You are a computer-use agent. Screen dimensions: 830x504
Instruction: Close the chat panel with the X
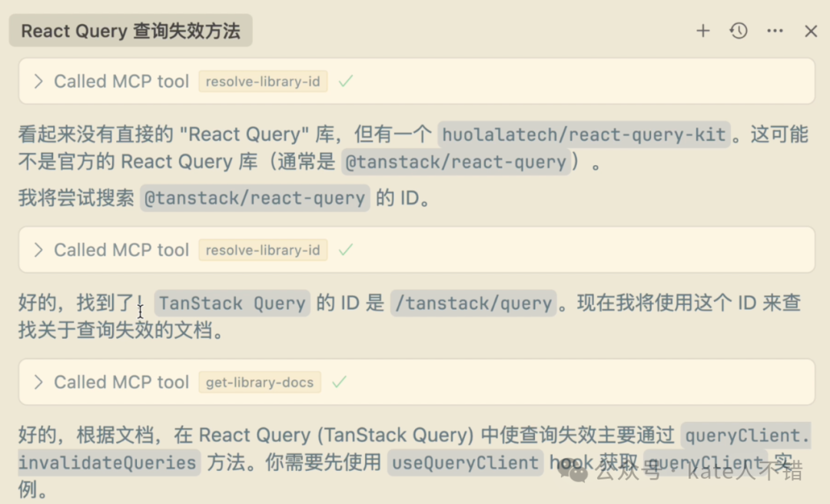pyautogui.click(x=811, y=31)
